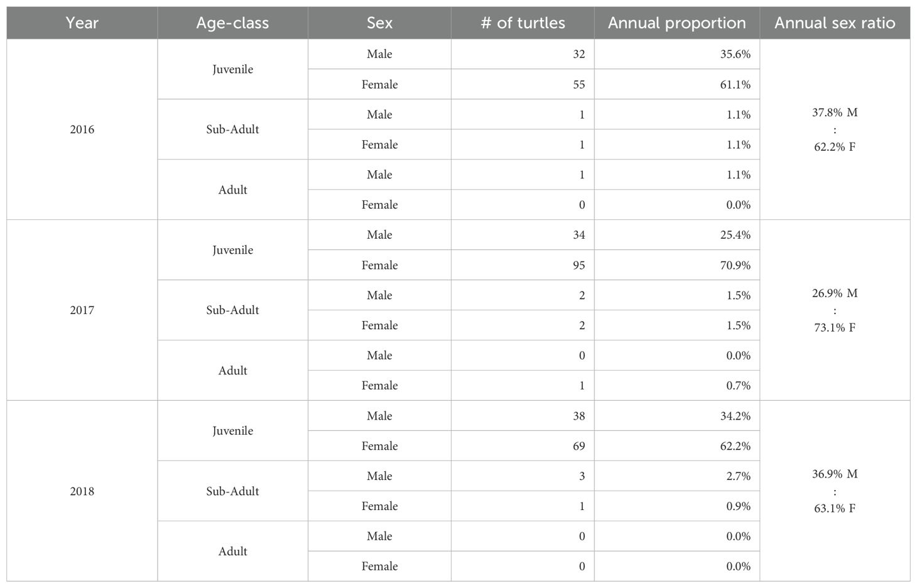Viewport: 917px width, 588px height.
Task: Click the Sex column header
Action: [x=379, y=23]
